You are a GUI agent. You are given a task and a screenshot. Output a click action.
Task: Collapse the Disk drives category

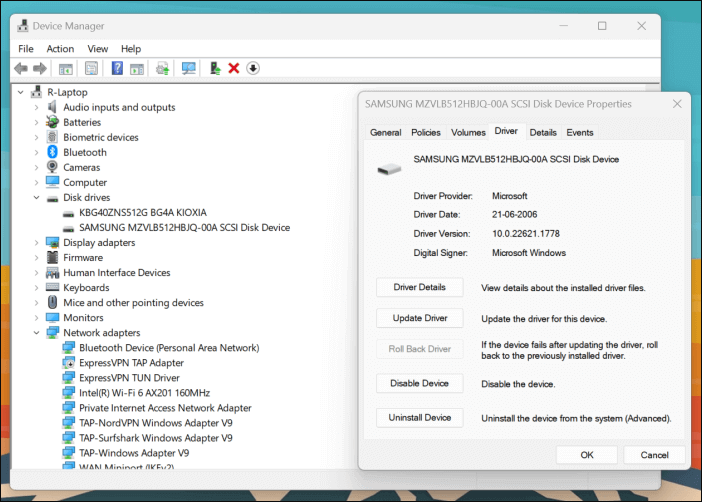tap(37, 198)
